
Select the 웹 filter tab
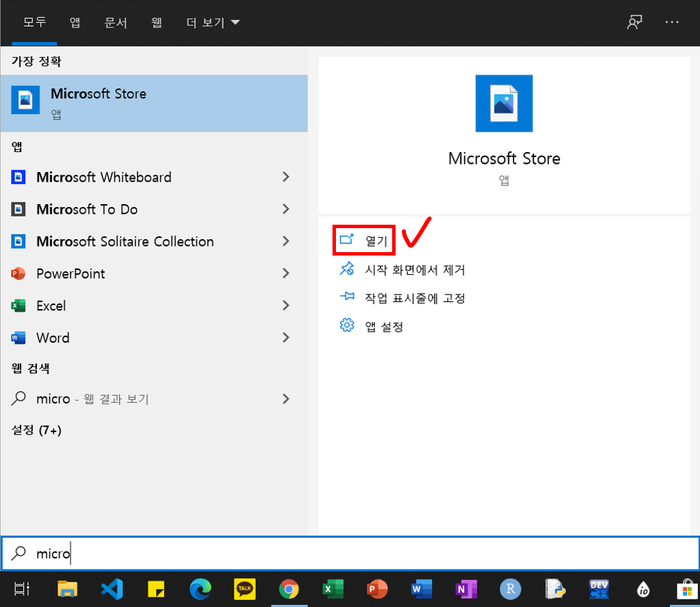[156, 23]
